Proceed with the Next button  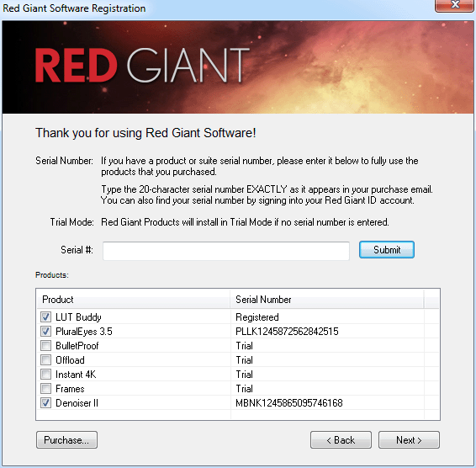pyautogui.click(x=409, y=439)
